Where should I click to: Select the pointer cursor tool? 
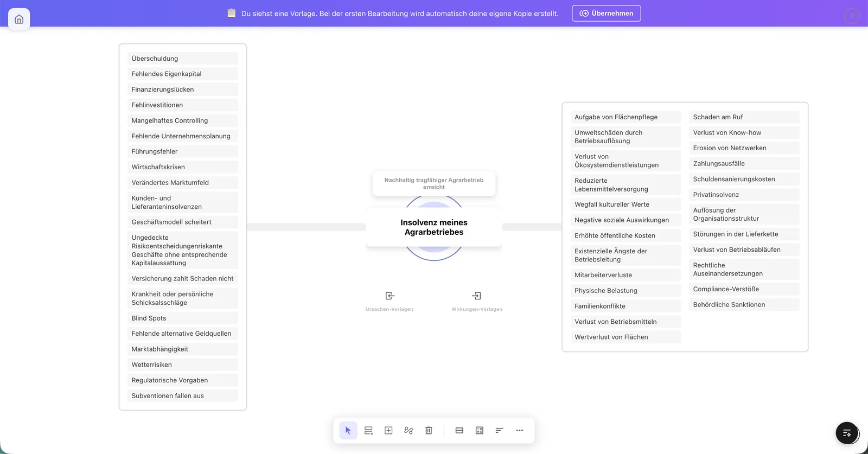(348, 430)
